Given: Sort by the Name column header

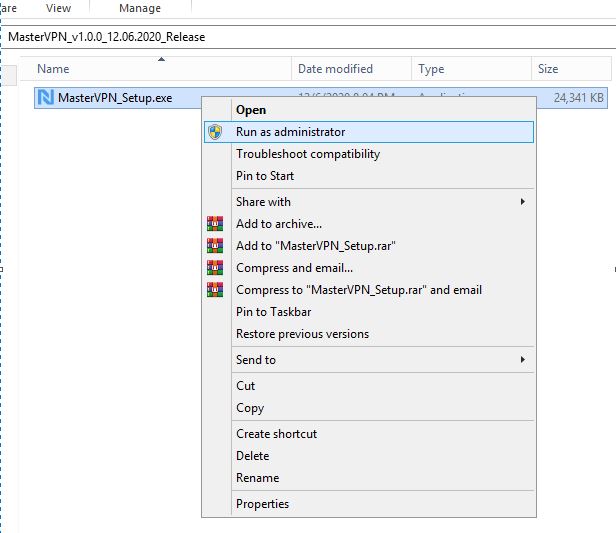Looking at the screenshot, I should pos(156,68).
